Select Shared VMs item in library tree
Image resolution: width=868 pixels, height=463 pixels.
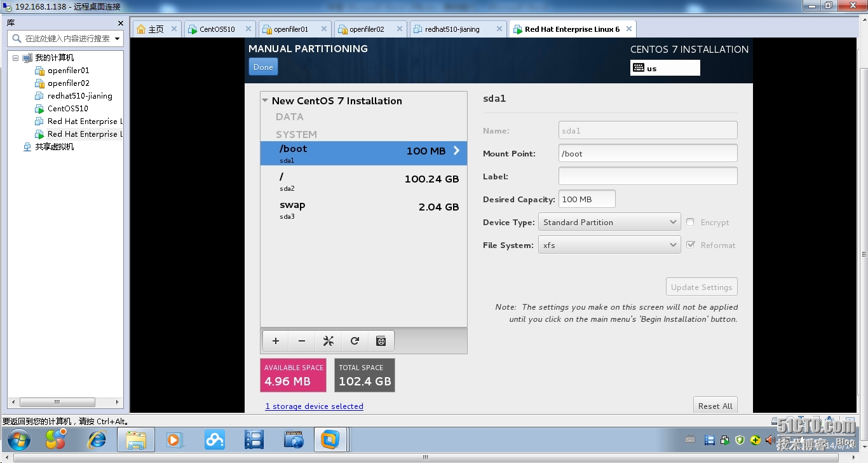[x=54, y=147]
